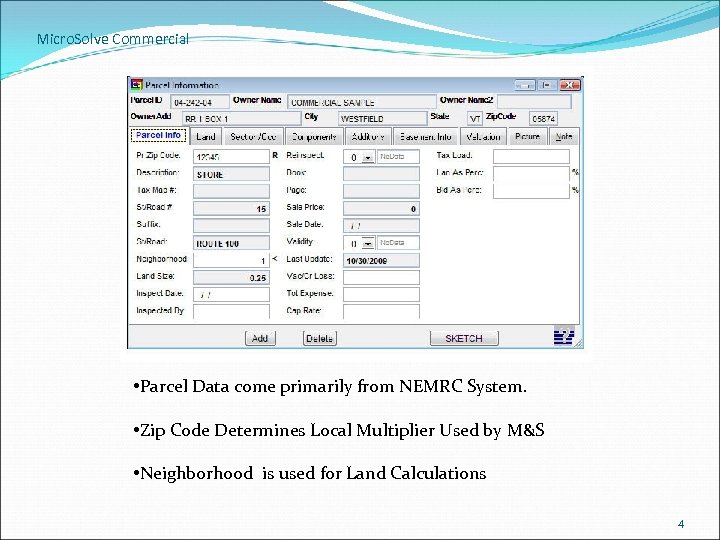Click the Book field

pos(381,174)
